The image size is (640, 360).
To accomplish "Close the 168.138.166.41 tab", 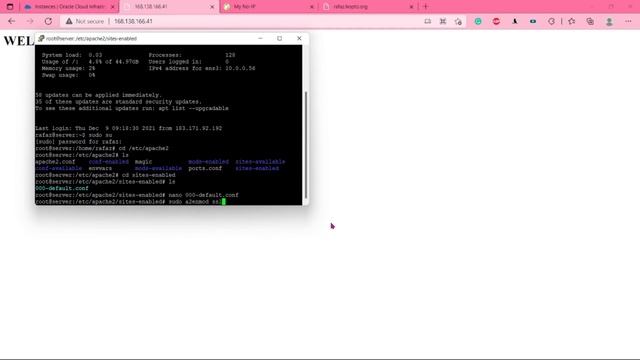I will [x=212, y=7].
